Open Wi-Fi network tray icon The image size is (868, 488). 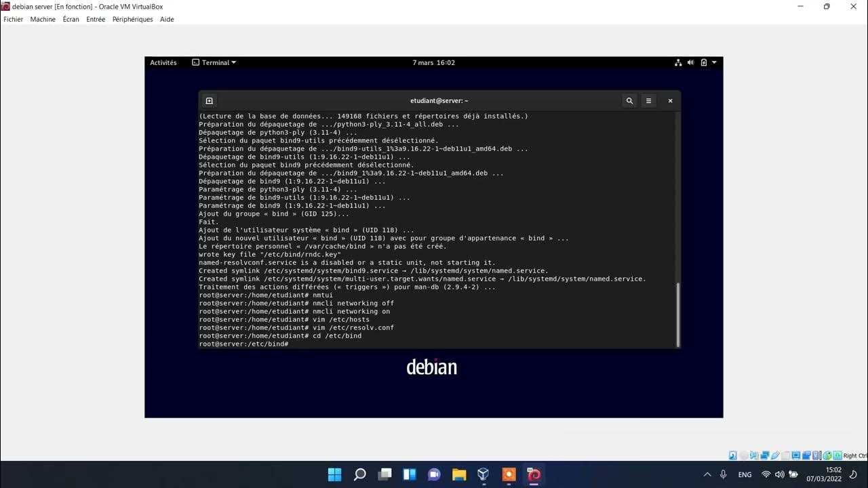click(766, 474)
